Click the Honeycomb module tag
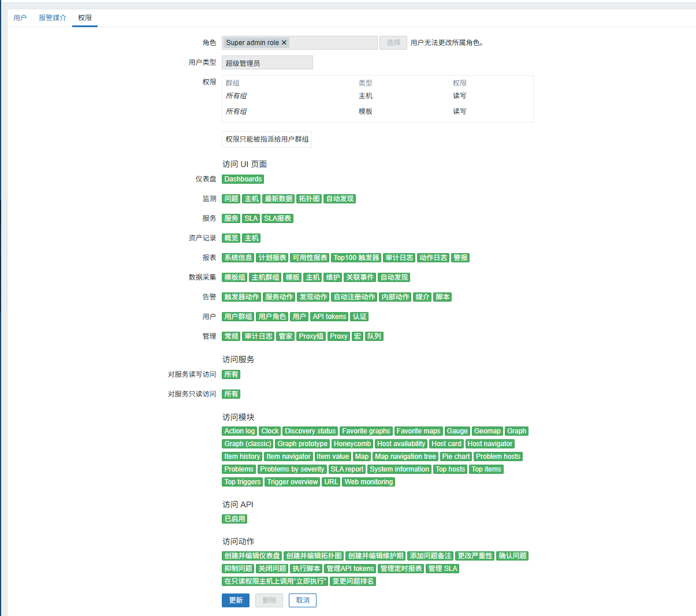The width and height of the screenshot is (696, 616). [x=352, y=444]
